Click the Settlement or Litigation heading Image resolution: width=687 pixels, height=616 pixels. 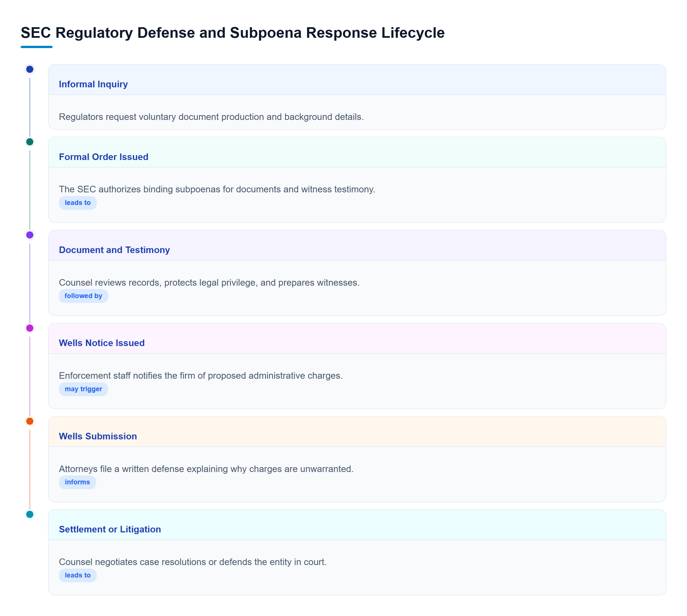110,529
